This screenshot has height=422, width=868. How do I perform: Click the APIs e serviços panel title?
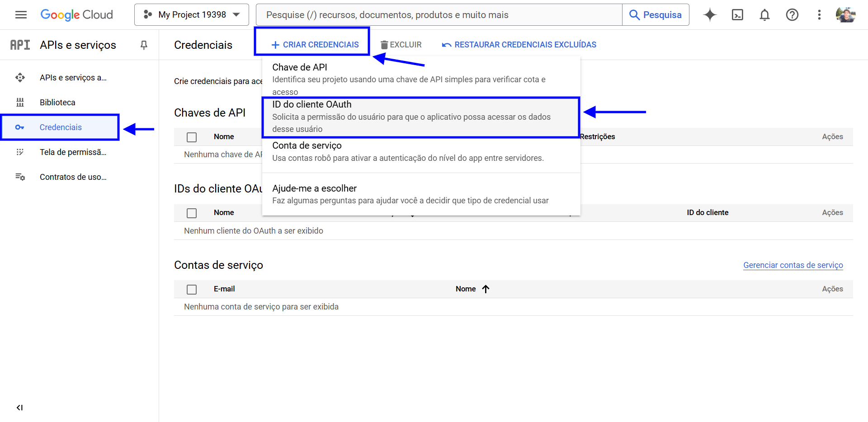tap(78, 45)
